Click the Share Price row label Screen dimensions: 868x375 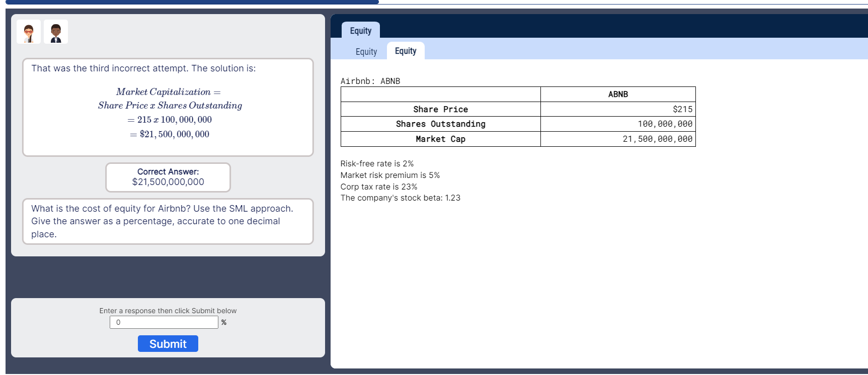coord(441,109)
